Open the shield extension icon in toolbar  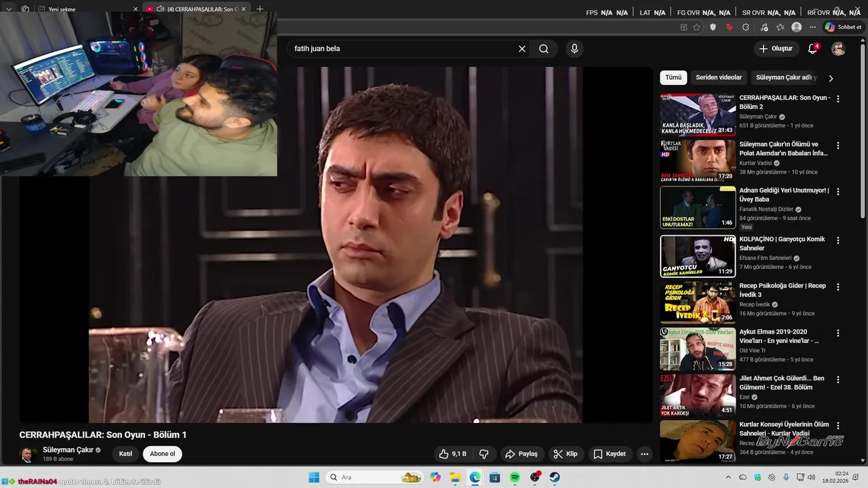tap(713, 27)
